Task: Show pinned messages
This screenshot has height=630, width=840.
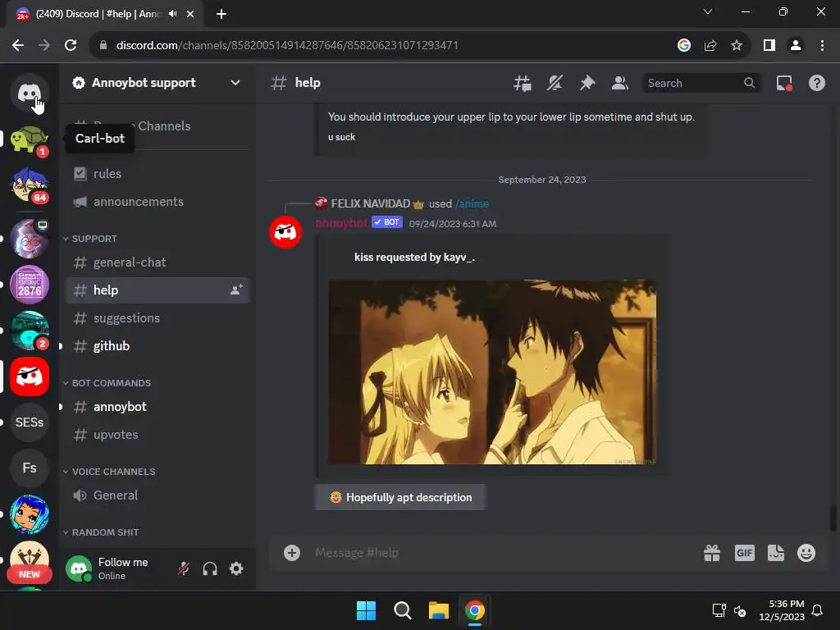Action: (x=587, y=83)
